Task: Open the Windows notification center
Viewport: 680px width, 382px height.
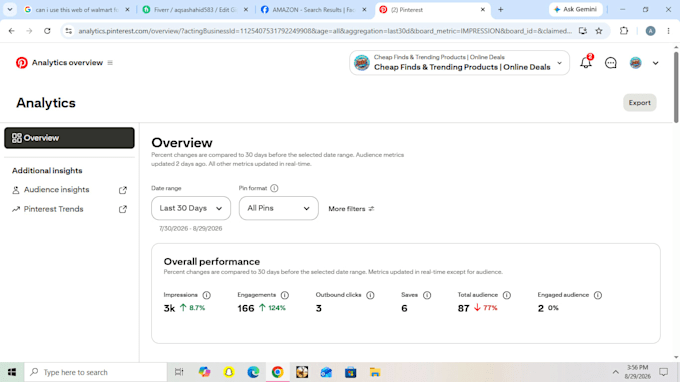Action: click(664, 372)
